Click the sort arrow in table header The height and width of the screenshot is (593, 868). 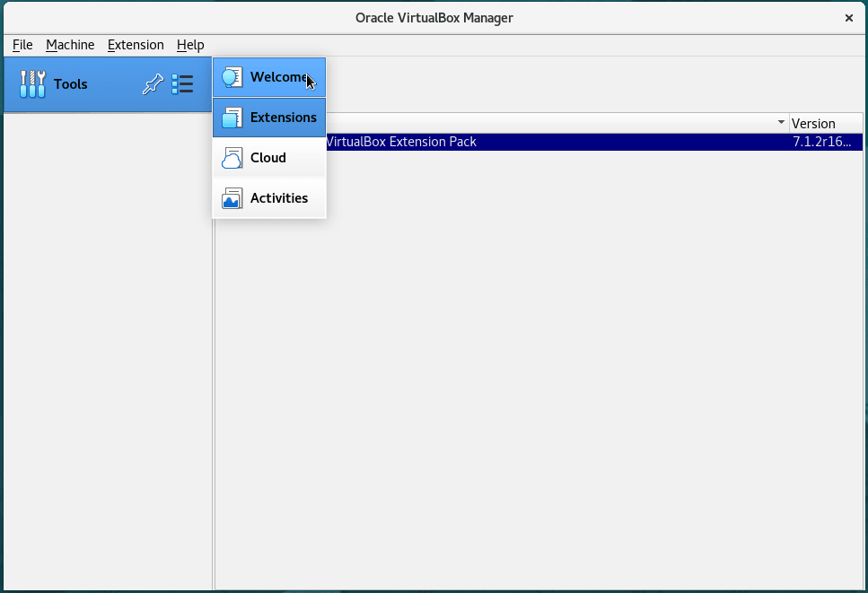781,122
